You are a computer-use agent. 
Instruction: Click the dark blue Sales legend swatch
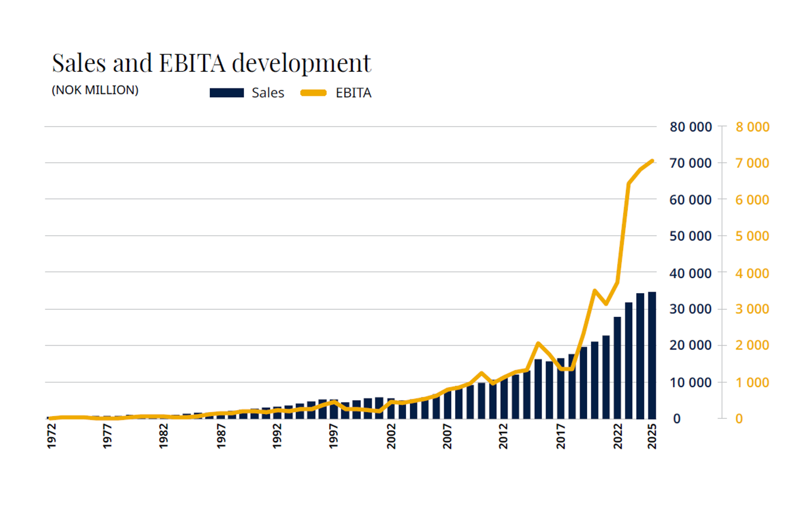coord(226,93)
